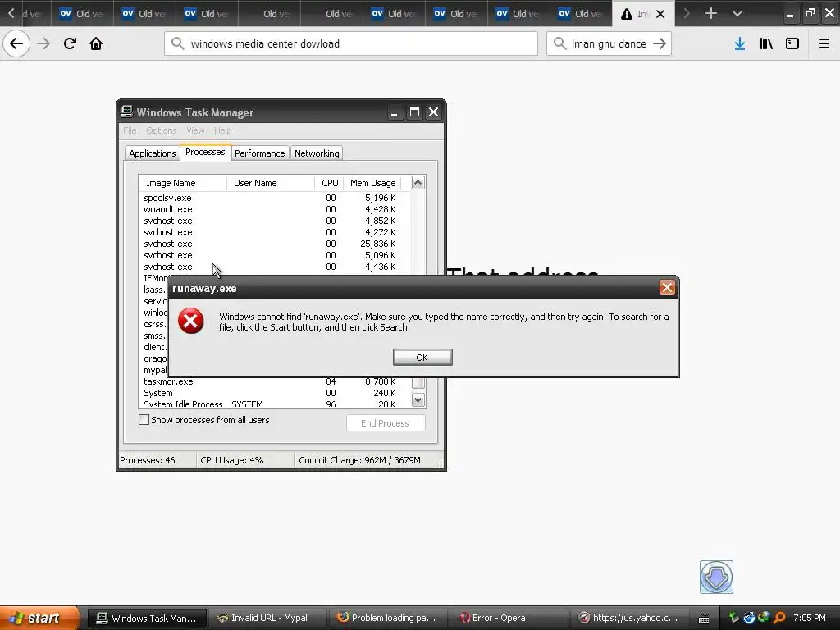The image size is (840, 630).
Task: Click the process list scroll-down arrow
Action: point(418,399)
